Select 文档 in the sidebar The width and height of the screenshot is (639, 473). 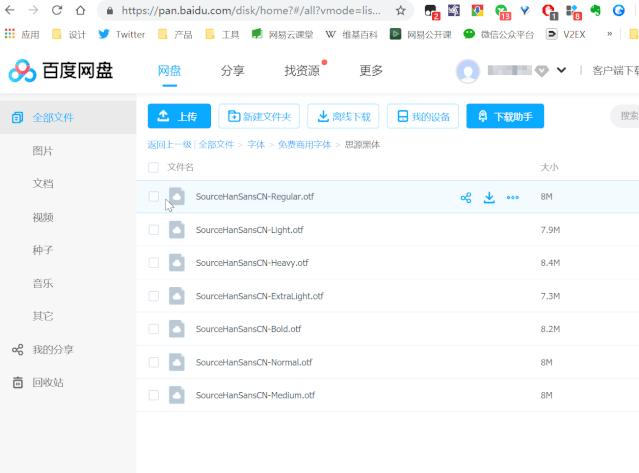[x=43, y=184]
